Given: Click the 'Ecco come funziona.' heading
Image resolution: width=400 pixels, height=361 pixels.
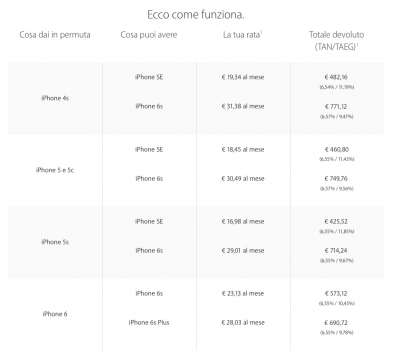Looking at the screenshot, I should tap(196, 15).
